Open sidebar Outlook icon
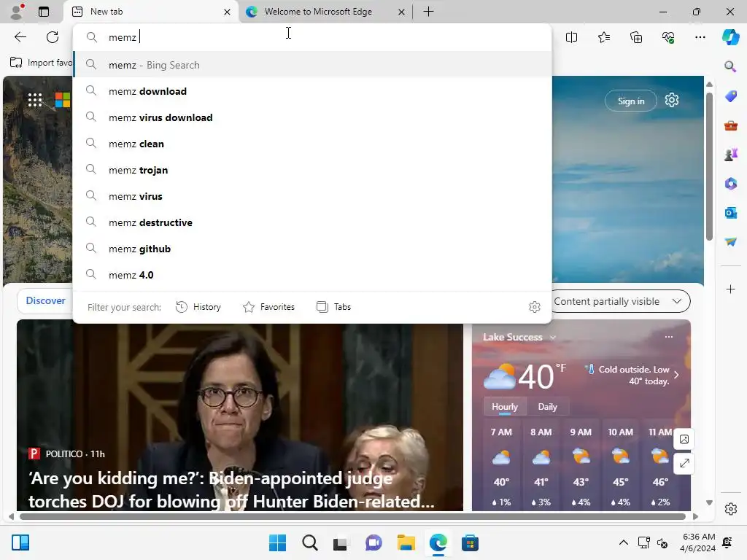747x560 pixels. [730, 212]
